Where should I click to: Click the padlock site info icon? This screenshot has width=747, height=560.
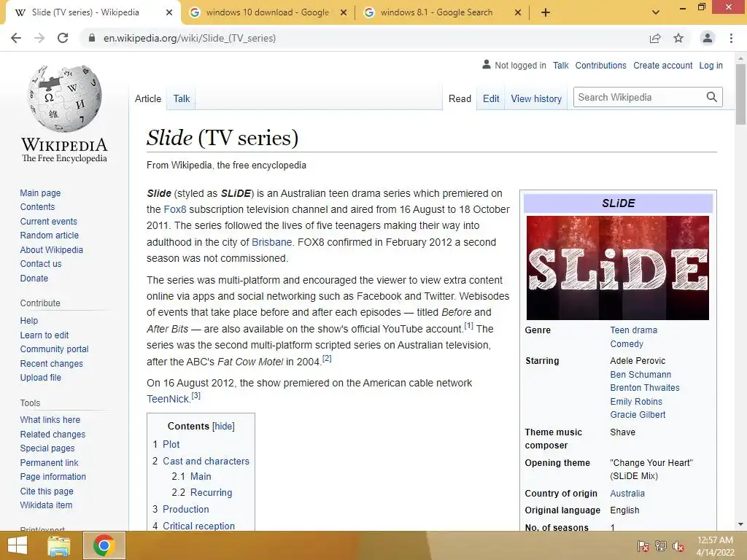click(x=92, y=38)
